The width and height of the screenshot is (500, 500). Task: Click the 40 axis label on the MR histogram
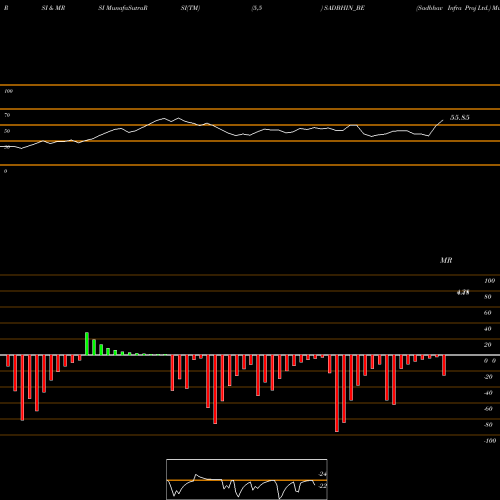point(488,329)
